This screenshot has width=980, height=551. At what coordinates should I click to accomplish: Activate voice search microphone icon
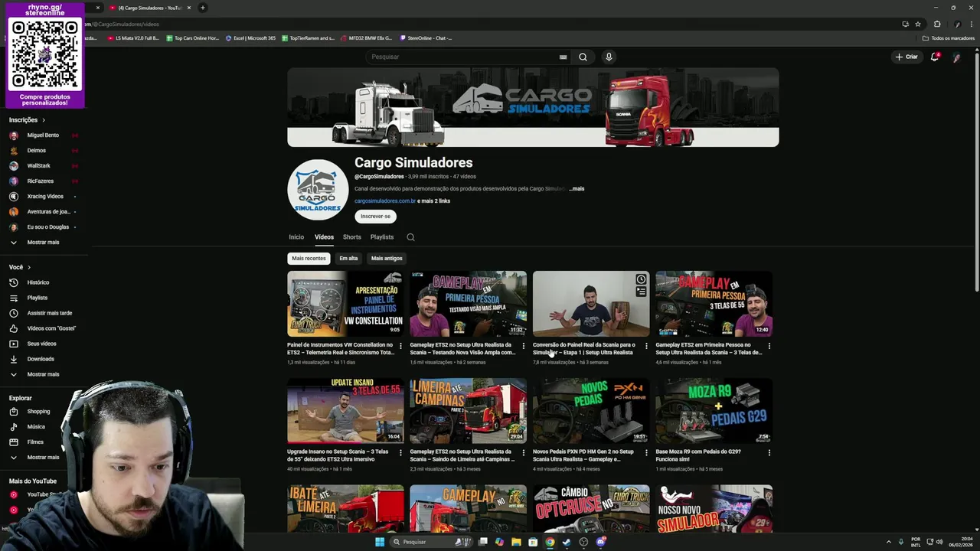[x=609, y=57]
